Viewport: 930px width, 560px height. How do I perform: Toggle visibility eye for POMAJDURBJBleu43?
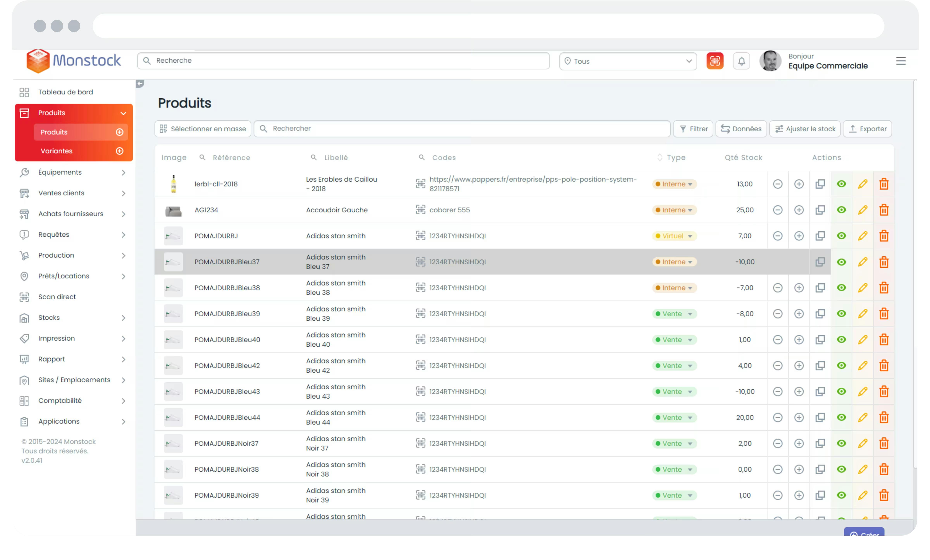pos(841,391)
